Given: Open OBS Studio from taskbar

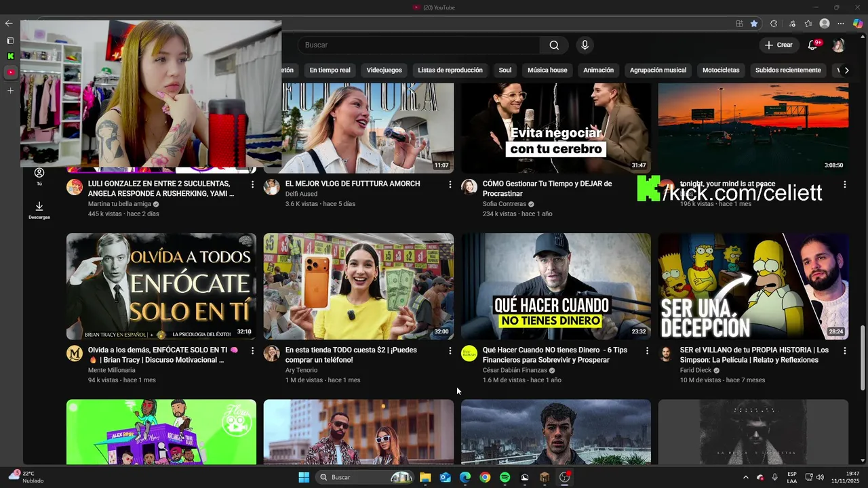Looking at the screenshot, I should pyautogui.click(x=564, y=477).
